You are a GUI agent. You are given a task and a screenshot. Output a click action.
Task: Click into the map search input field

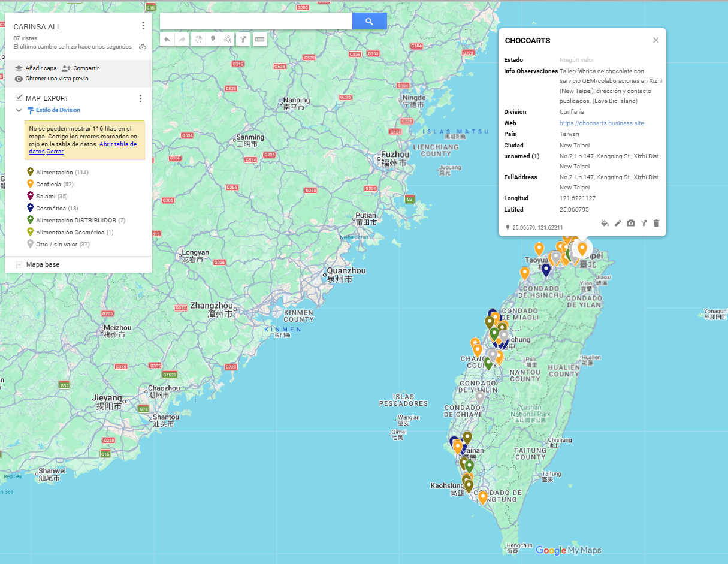click(256, 21)
